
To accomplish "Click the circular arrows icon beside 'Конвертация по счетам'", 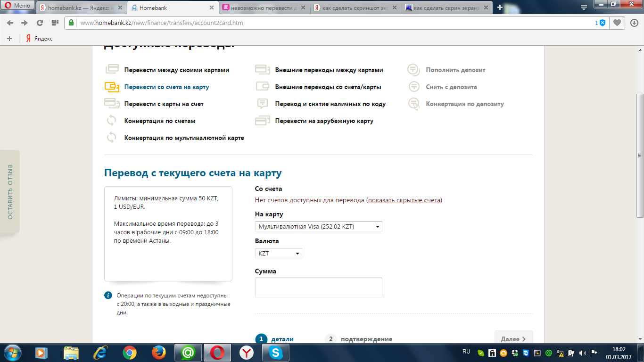I will [x=112, y=121].
